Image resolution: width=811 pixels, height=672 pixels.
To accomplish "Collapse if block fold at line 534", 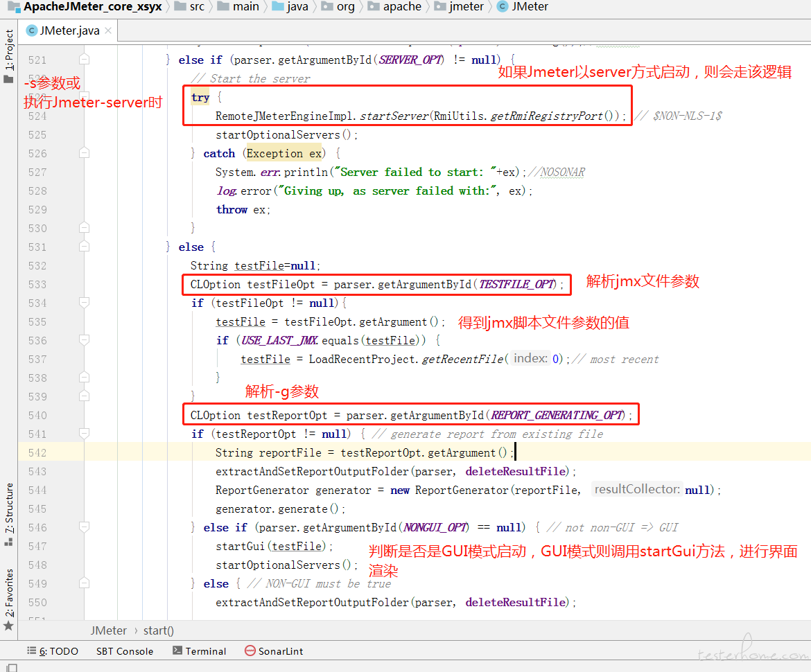I will [85, 302].
